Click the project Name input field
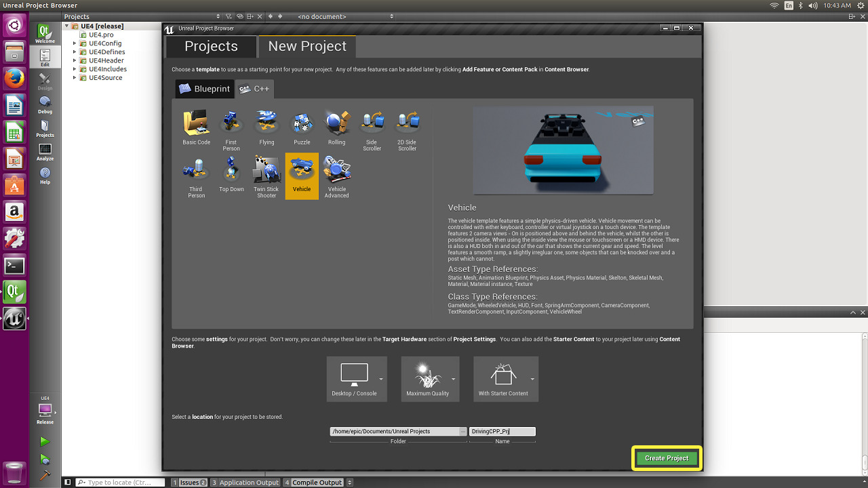Image resolution: width=868 pixels, height=488 pixels. click(502, 431)
